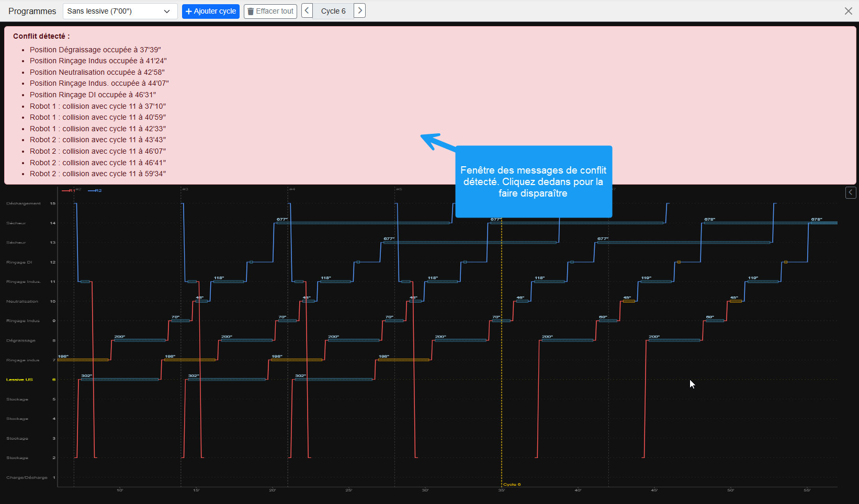Click the first orange 198" Rinçage bar
Screen dimensions: 859x504
pos(83,360)
